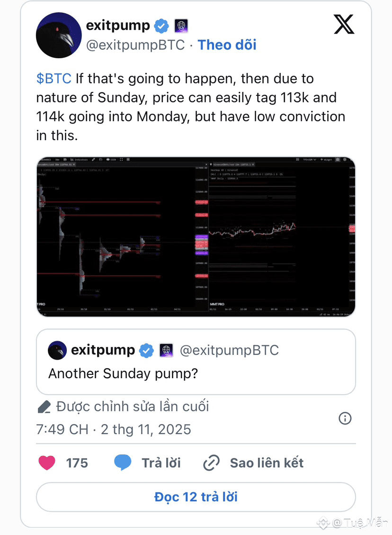Click the blue reply speech bubble icon
The width and height of the screenshot is (392, 535).
(x=123, y=463)
